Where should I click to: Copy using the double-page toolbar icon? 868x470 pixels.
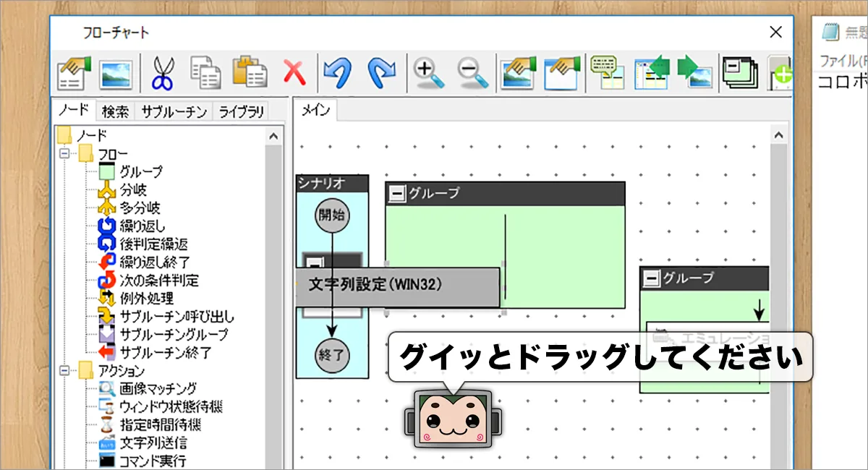[205, 72]
